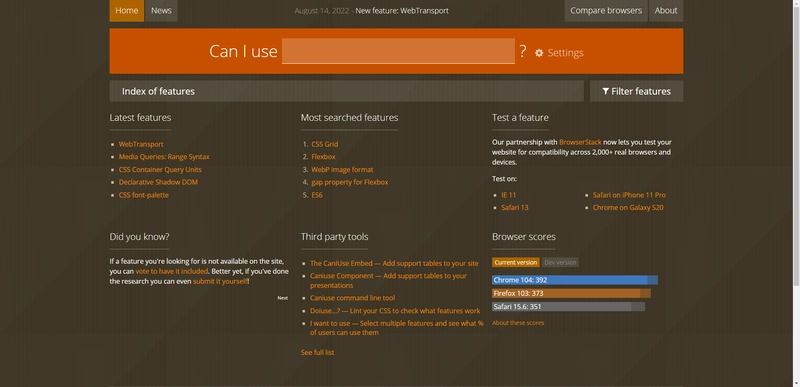This screenshot has height=387, width=800.
Task: Open the ES6 feature link
Action: pos(317,195)
